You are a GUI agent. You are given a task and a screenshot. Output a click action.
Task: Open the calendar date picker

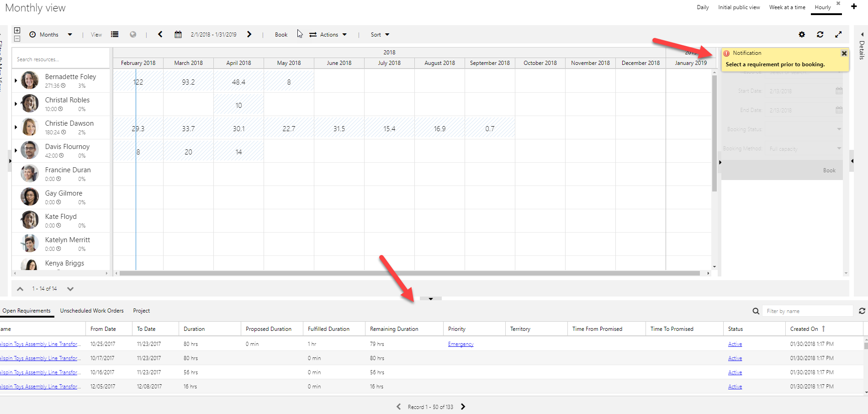coord(178,35)
